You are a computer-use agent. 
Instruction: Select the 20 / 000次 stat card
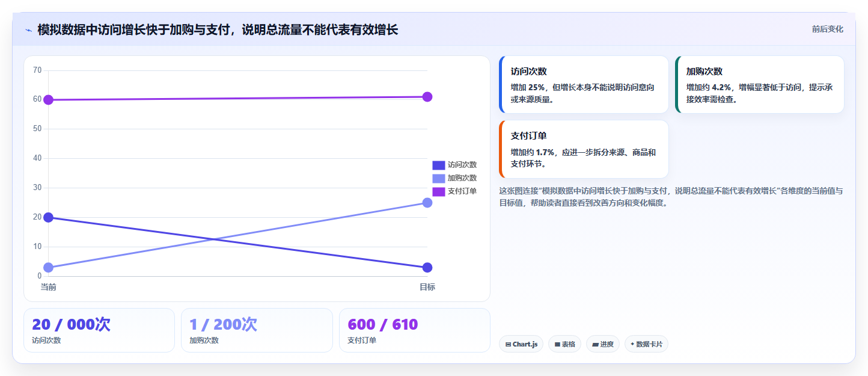tap(99, 330)
